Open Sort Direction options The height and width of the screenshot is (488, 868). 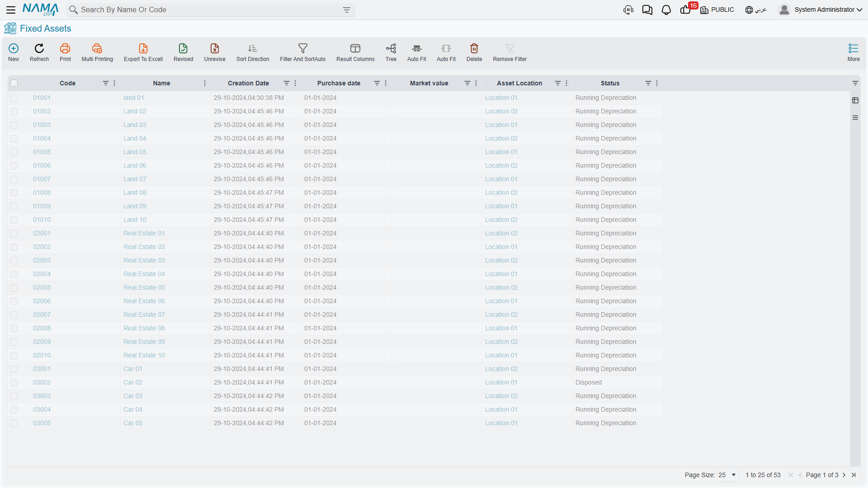pos(253,48)
